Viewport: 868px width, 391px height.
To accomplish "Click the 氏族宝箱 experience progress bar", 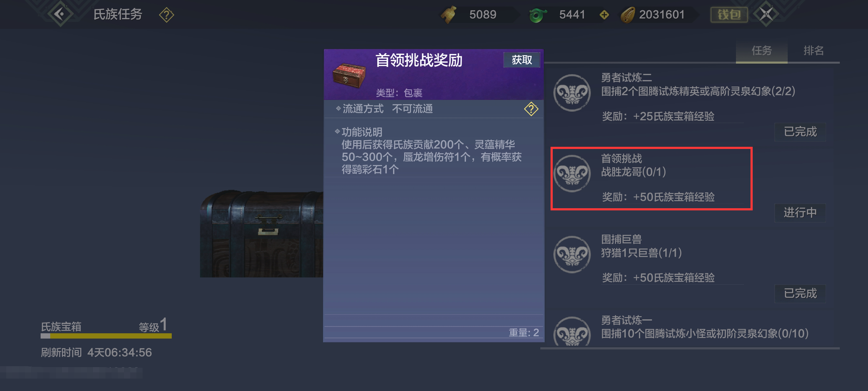I will click(x=106, y=336).
